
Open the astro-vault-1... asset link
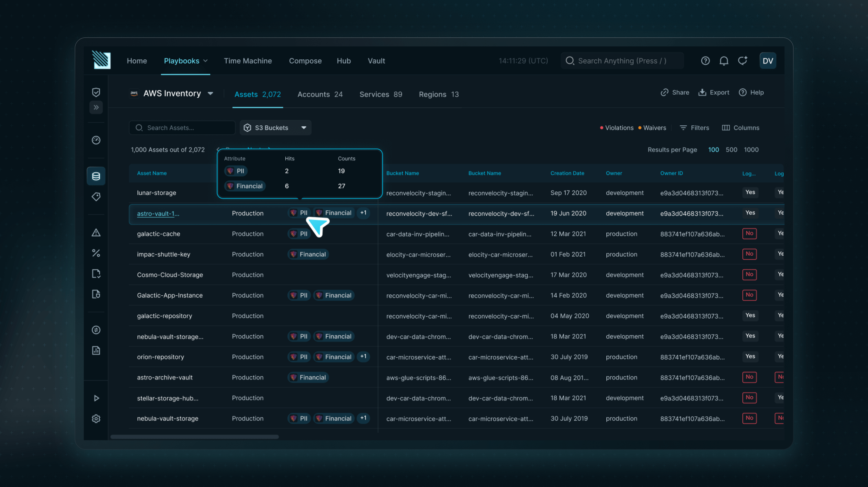[x=158, y=213]
